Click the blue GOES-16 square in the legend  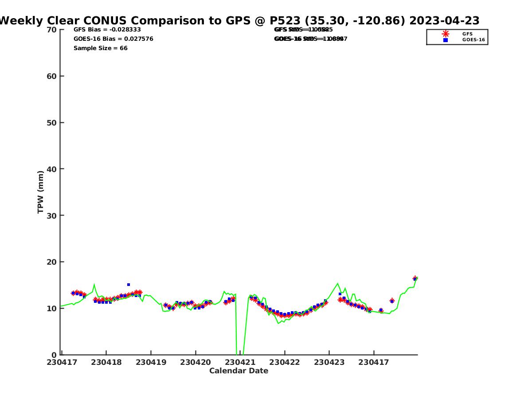446,40
